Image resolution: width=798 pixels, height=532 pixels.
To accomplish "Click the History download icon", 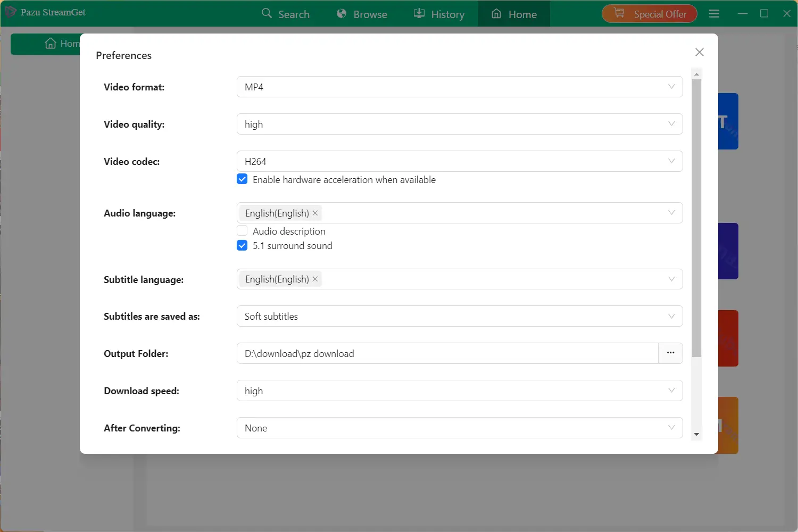I will click(x=419, y=13).
